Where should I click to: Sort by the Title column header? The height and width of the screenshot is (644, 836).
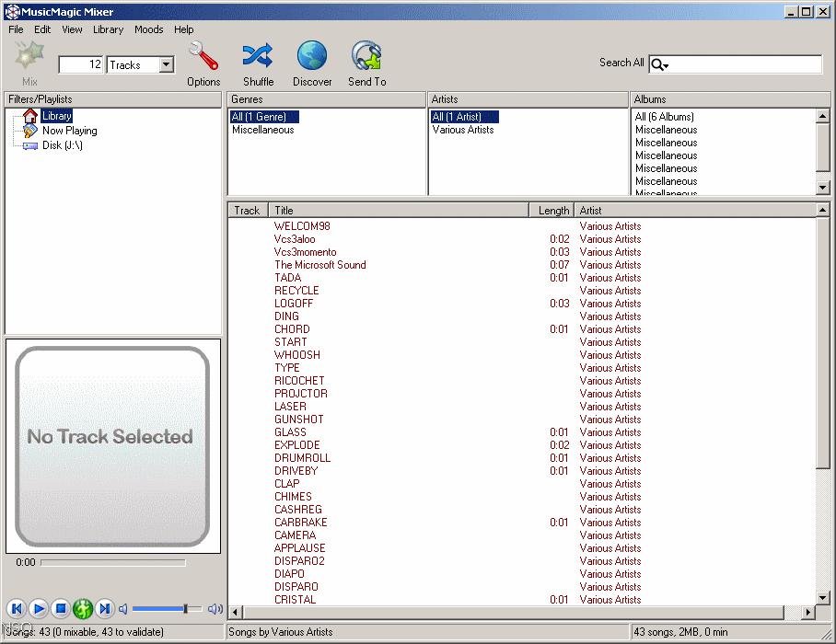(x=399, y=211)
